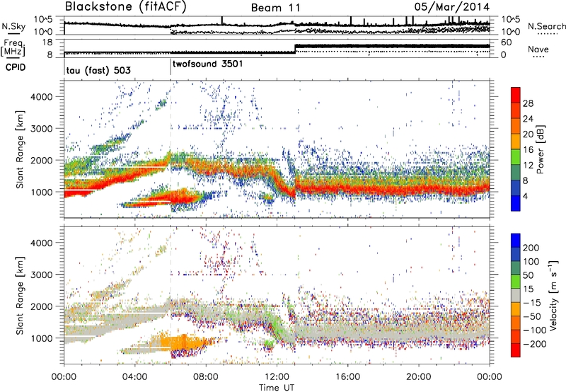
Task: Click the '28' tick on the Power scale
Action: [x=528, y=103]
